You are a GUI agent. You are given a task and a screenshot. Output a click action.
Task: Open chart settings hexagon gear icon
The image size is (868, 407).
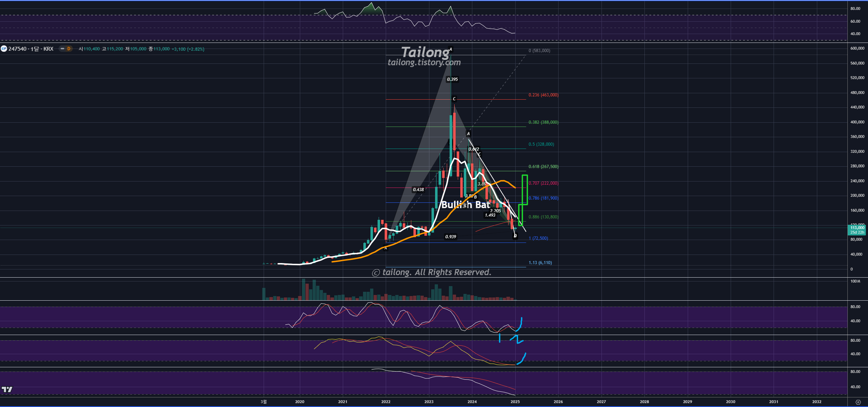coord(858,402)
